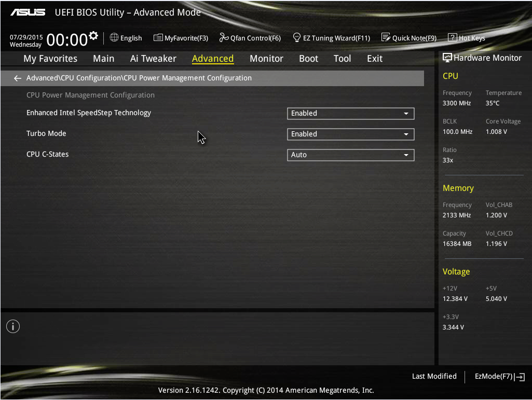Start EZ Tuning Wizard(F11)
The height and width of the screenshot is (400, 532).
pyautogui.click(x=332, y=38)
